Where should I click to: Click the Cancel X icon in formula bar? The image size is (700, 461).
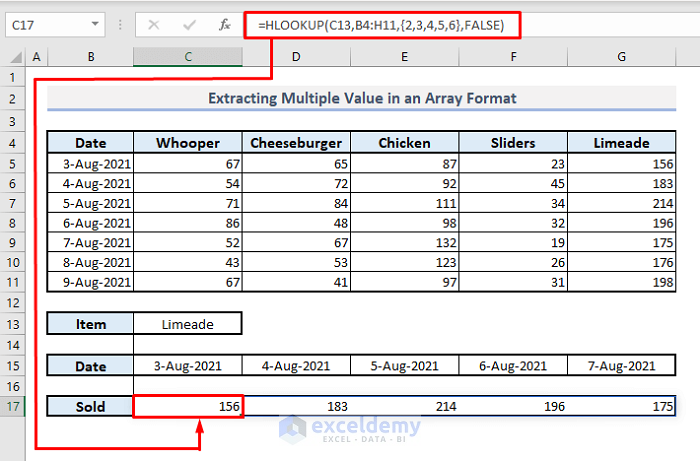(154, 25)
